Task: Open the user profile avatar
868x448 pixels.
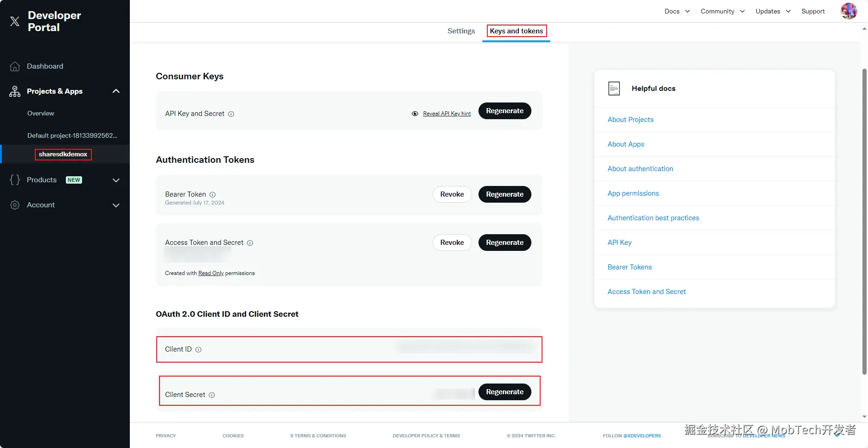Action: tap(849, 11)
